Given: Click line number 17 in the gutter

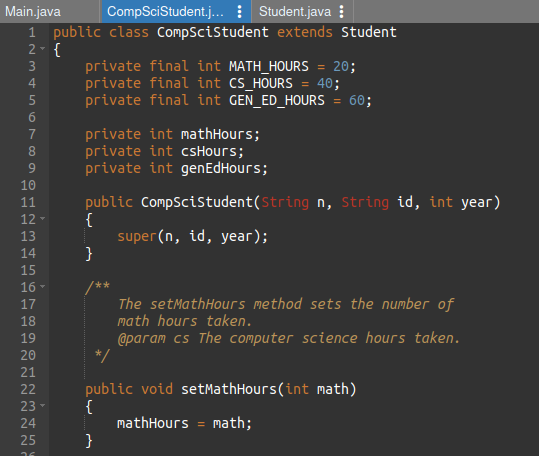Looking at the screenshot, I should (x=28, y=304).
